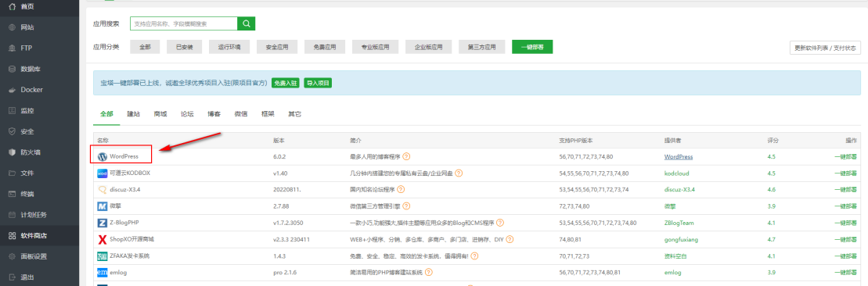Click the WordPress logo icon

point(102,156)
